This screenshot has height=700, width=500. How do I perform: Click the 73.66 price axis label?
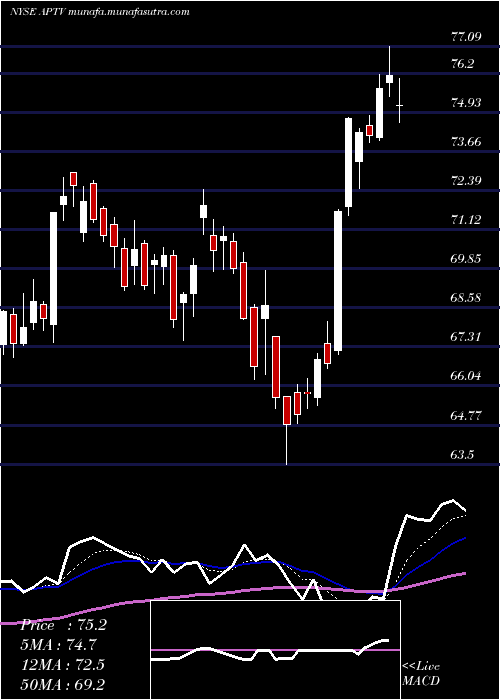[x=467, y=142]
